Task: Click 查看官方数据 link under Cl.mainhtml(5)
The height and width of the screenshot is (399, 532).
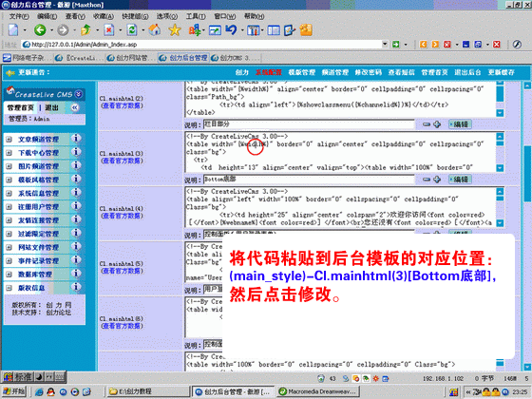Action: (x=123, y=271)
